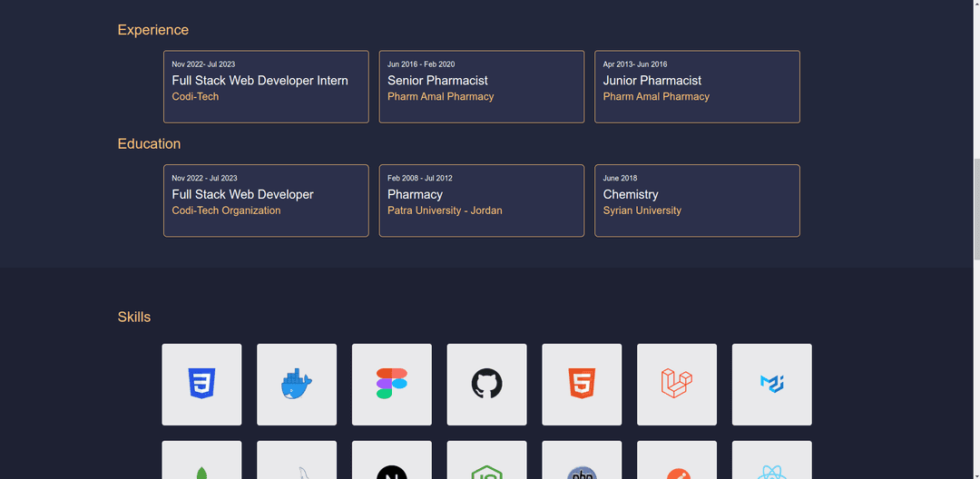The image size is (980, 479).
Task: Click the Skills section heading
Action: click(x=134, y=318)
